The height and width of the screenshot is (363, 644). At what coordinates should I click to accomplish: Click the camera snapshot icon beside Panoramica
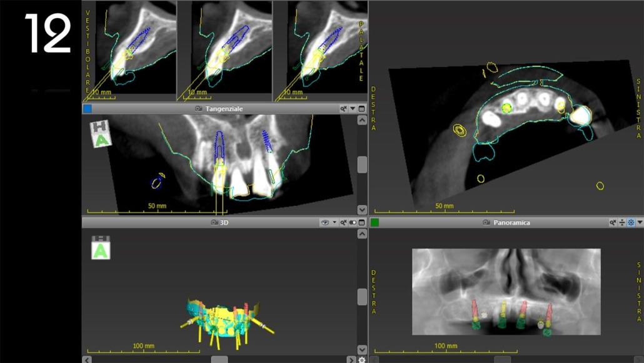click(486, 222)
